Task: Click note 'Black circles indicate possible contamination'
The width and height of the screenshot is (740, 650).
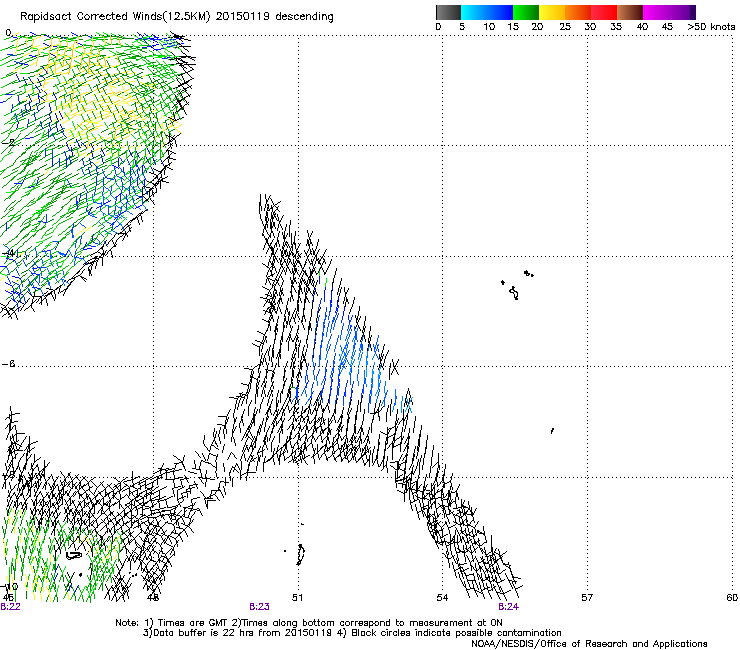Action: [x=456, y=633]
